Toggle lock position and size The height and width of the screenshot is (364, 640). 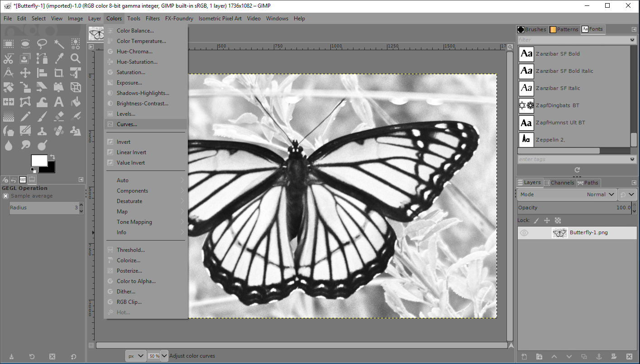[547, 221]
